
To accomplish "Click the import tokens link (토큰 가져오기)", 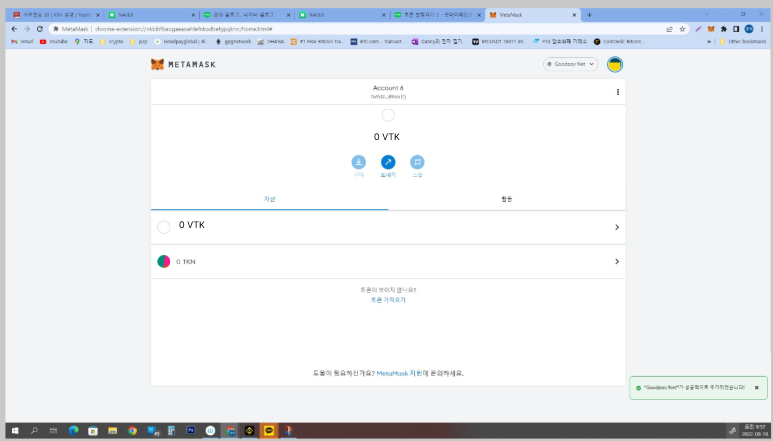I will click(388, 299).
